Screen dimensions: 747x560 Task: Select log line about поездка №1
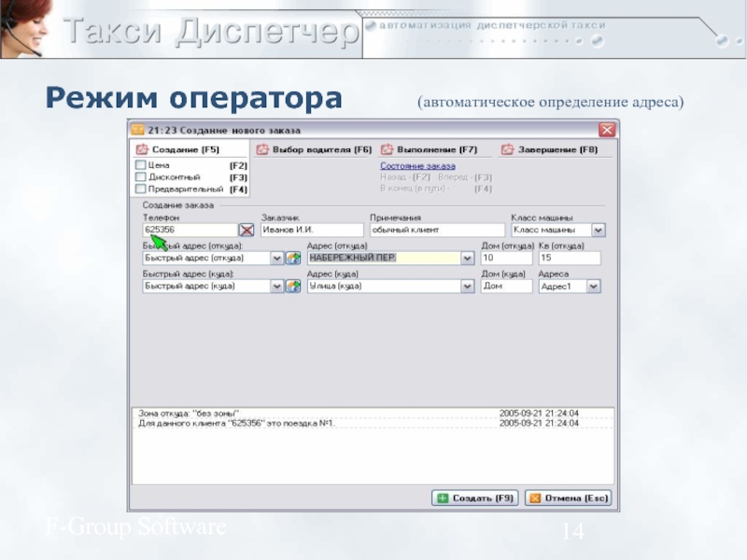pos(373,424)
